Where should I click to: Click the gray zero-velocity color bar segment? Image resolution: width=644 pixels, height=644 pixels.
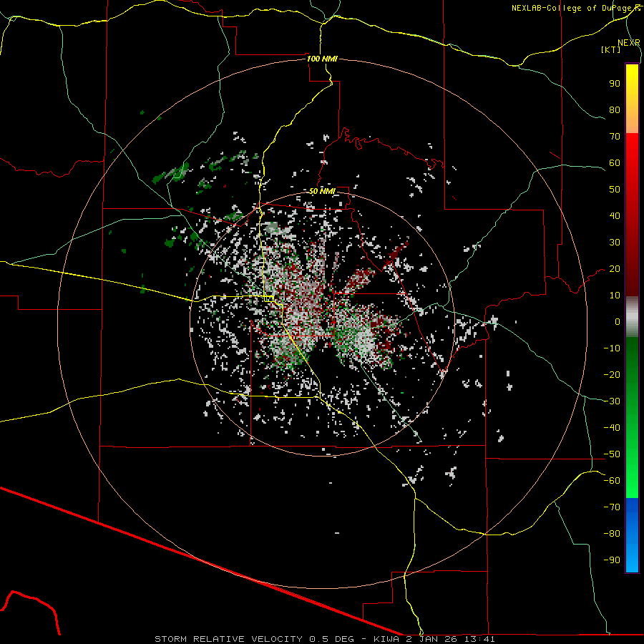pyautogui.click(x=632, y=317)
